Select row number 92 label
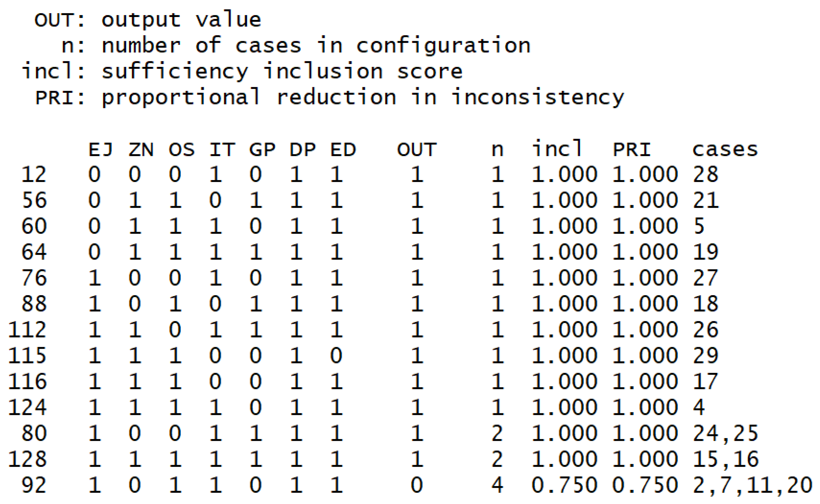This screenshot has width=820, height=504. point(34,485)
